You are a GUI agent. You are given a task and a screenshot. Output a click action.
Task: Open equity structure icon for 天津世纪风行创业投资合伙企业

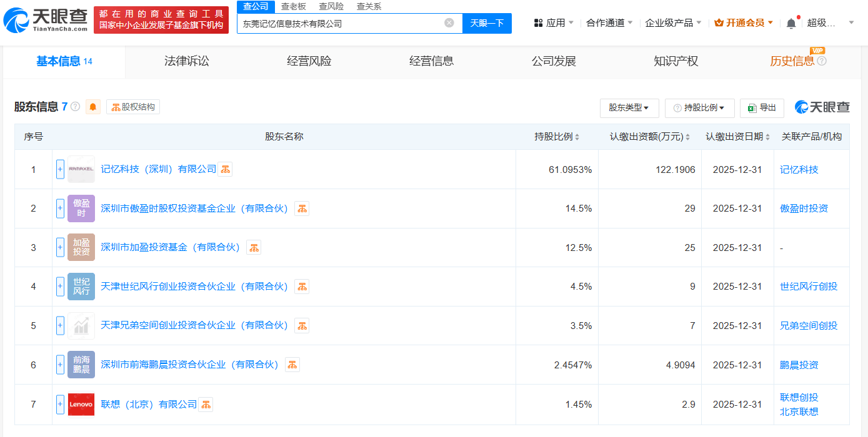click(x=302, y=287)
